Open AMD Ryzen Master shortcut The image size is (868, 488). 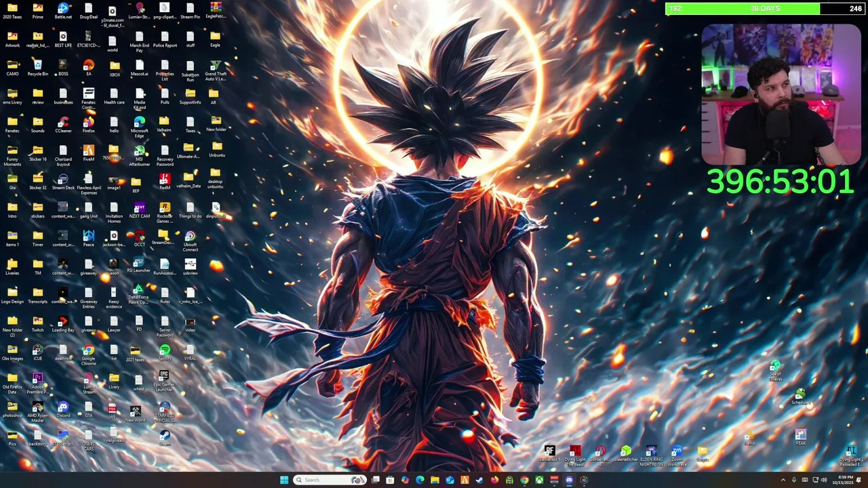coord(38,411)
